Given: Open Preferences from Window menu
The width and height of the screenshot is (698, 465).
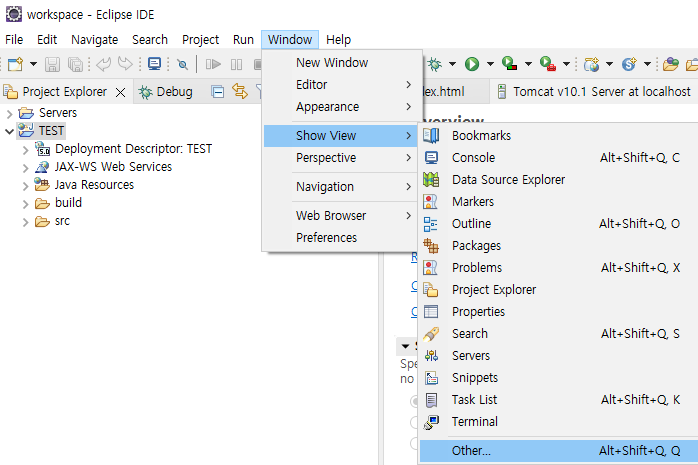Looking at the screenshot, I should [x=342, y=238].
